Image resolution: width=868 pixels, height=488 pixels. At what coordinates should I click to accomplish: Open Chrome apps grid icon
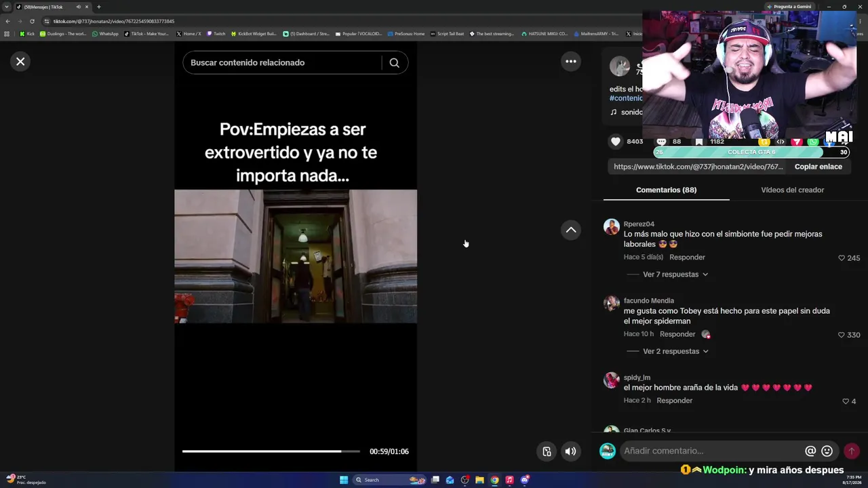point(7,34)
